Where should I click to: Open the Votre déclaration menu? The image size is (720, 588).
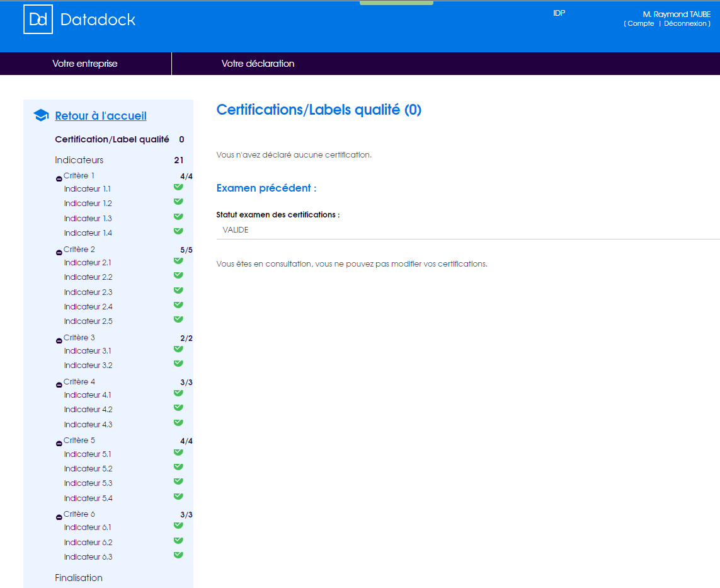258,64
